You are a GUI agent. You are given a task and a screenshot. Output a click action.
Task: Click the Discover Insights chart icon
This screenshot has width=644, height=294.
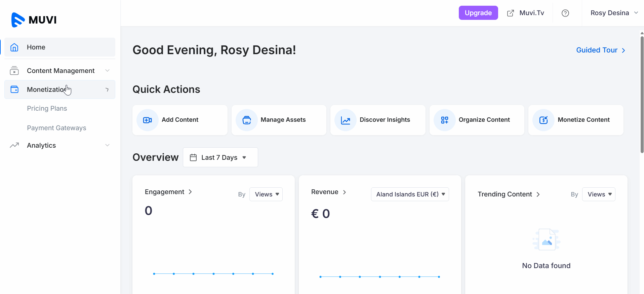click(x=345, y=120)
